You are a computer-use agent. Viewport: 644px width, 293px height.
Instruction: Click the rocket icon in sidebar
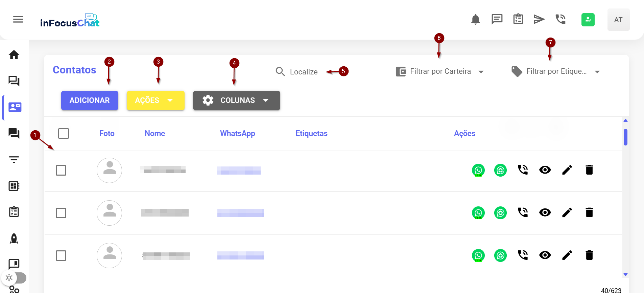click(14, 239)
